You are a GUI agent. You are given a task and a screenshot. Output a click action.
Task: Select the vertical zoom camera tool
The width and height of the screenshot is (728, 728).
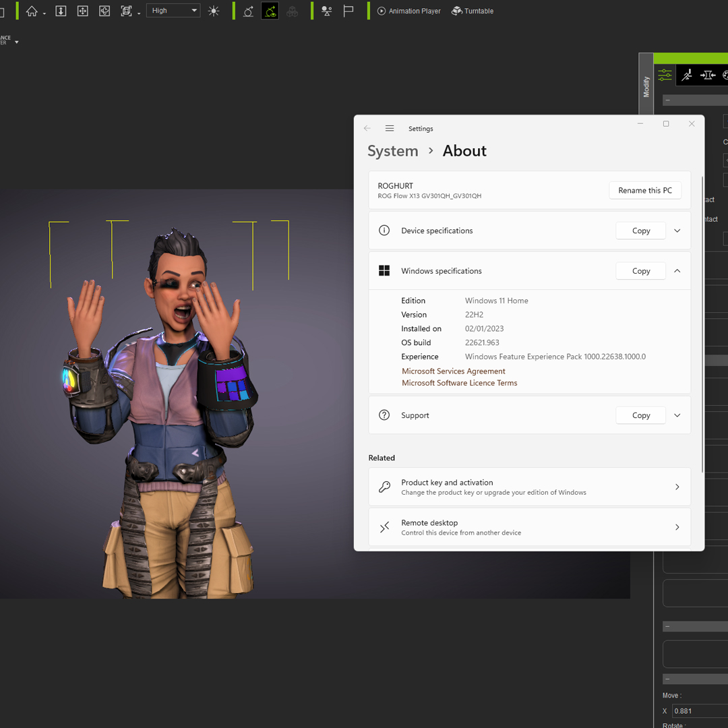pyautogui.click(x=61, y=11)
